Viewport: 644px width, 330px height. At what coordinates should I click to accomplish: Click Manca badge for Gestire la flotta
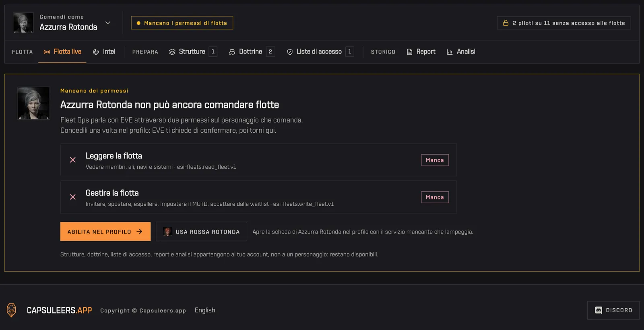pos(435,197)
